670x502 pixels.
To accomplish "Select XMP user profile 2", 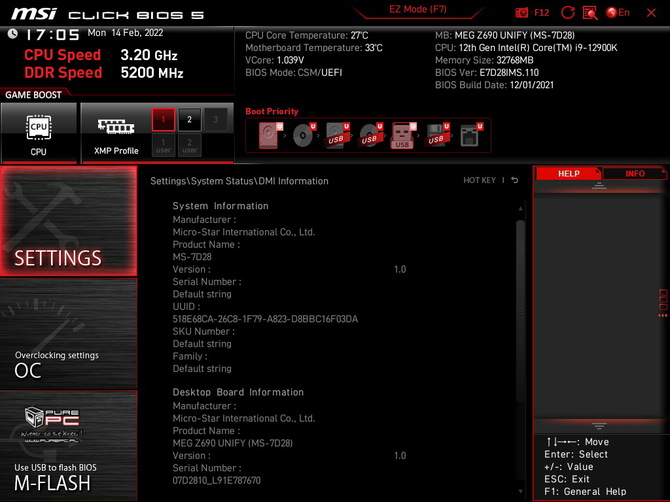I will click(x=190, y=145).
